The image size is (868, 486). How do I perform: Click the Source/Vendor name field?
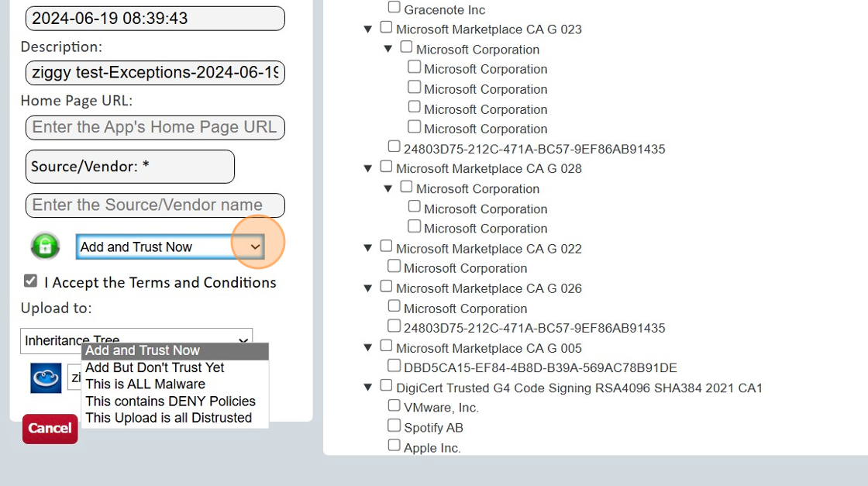coord(154,205)
